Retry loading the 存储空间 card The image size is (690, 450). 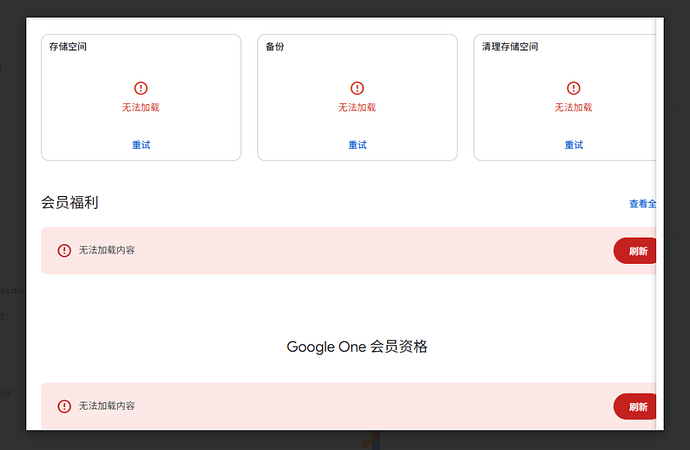coord(141,145)
